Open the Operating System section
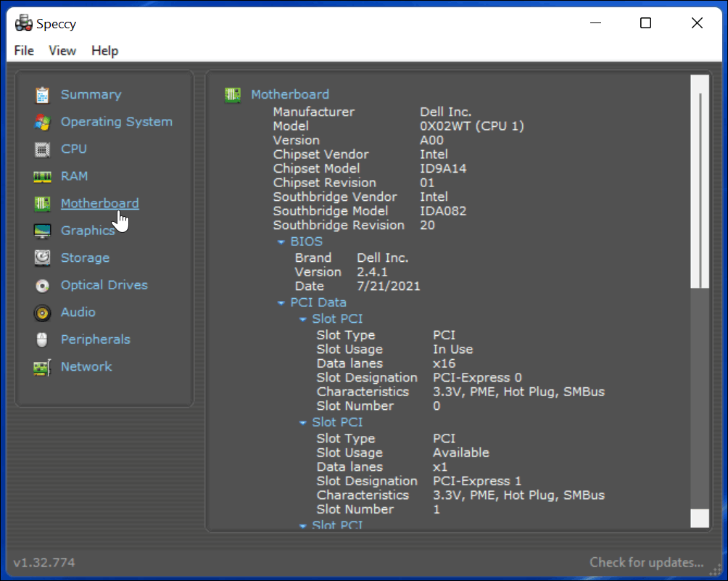This screenshot has height=581, width=728. 117,122
